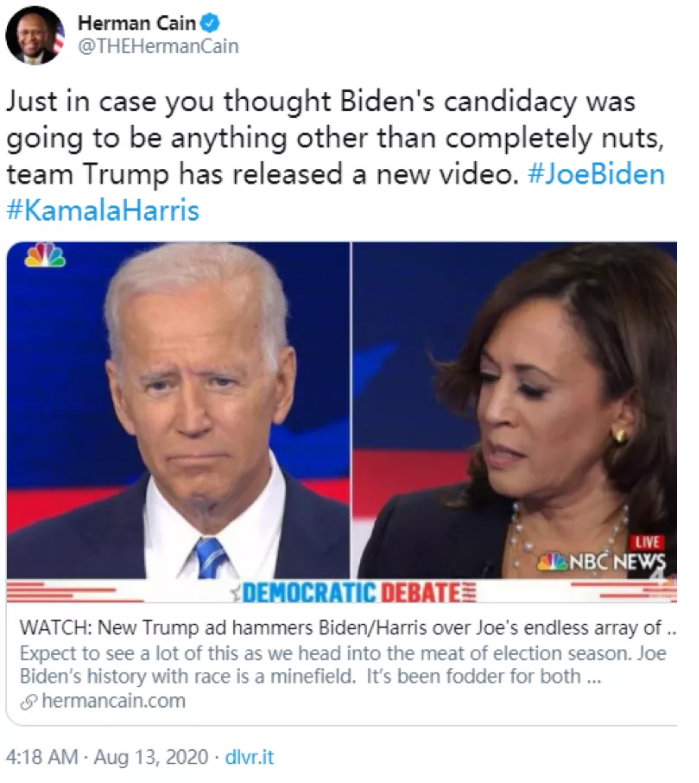Open the #JoeBiden hashtag
The image size is (699, 783).
tap(596, 174)
